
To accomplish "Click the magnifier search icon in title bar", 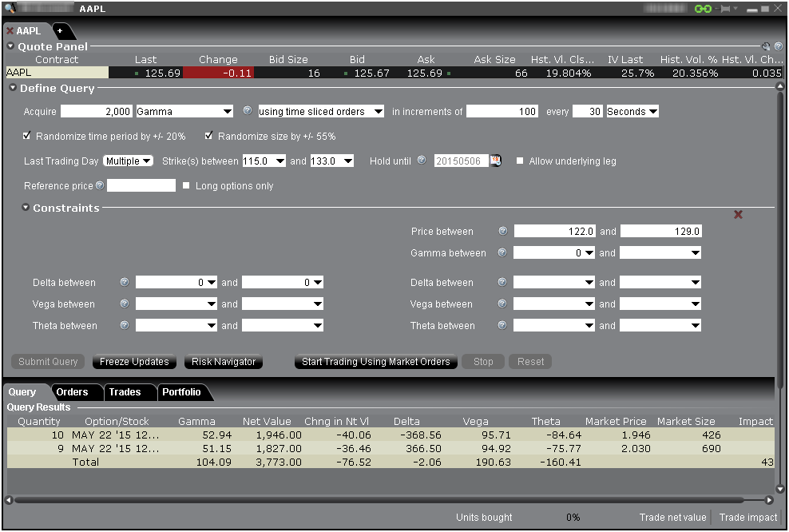I will point(10,9).
